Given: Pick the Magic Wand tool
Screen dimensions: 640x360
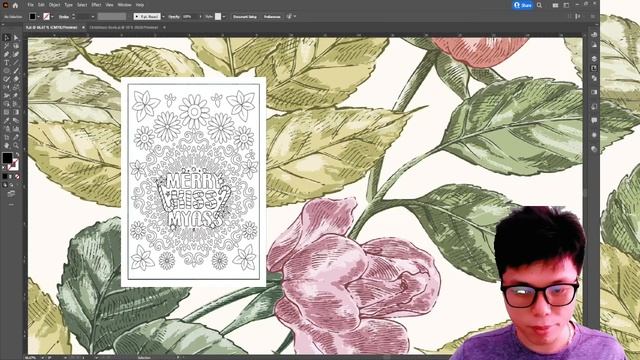Looking at the screenshot, I should pyautogui.click(x=7, y=46).
